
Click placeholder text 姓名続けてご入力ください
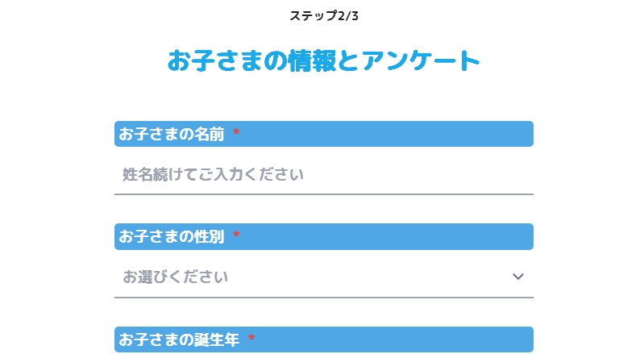pyautogui.click(x=213, y=174)
